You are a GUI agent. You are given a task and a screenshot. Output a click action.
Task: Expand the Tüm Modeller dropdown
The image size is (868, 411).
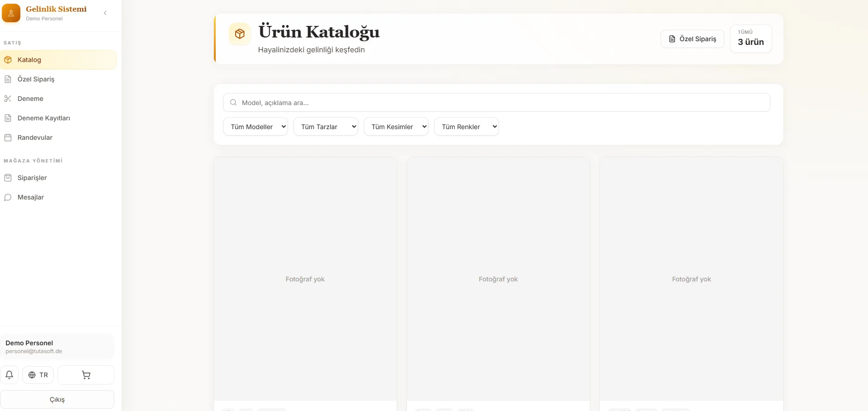(256, 126)
